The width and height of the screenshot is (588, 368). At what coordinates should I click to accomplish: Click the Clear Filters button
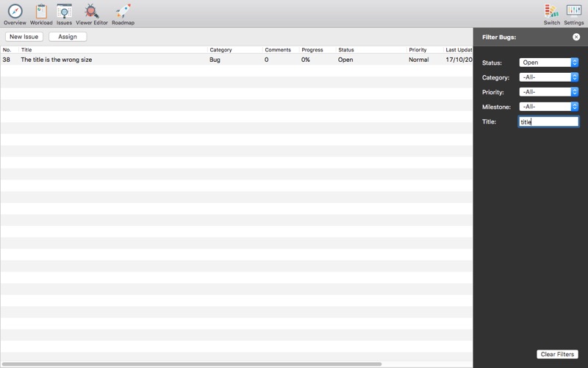tap(557, 354)
